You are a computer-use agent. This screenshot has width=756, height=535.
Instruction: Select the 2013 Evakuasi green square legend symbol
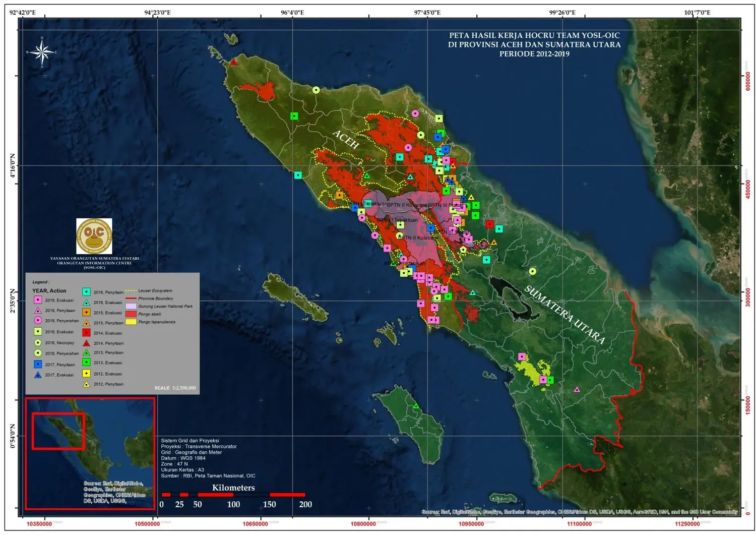pyautogui.click(x=86, y=363)
